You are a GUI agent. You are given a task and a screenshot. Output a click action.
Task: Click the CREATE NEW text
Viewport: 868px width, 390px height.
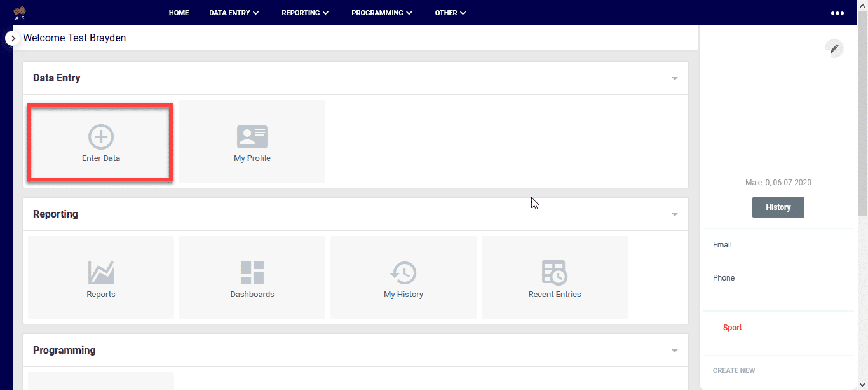tap(734, 370)
